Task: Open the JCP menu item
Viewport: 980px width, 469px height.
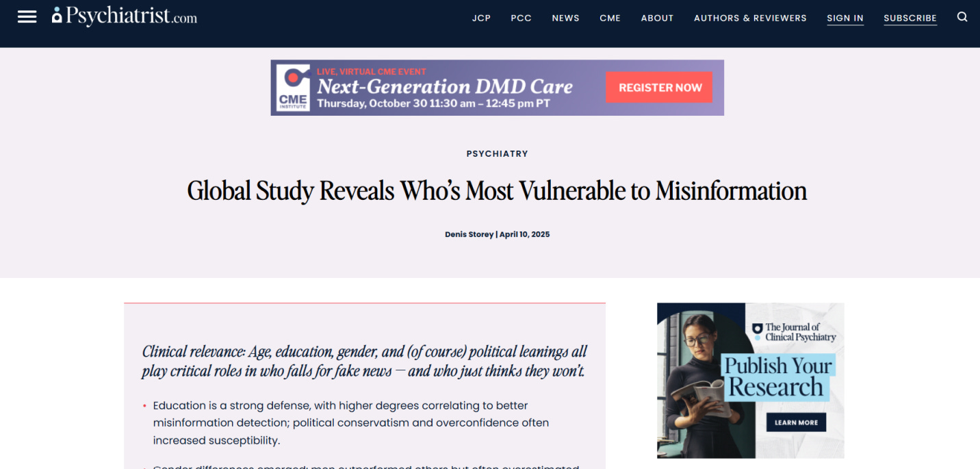Action: pyautogui.click(x=481, y=18)
